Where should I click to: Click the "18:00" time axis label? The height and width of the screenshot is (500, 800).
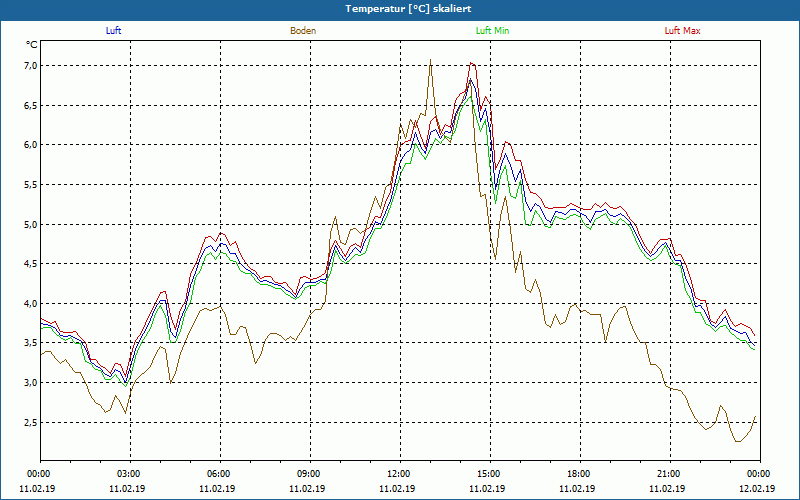578,474
